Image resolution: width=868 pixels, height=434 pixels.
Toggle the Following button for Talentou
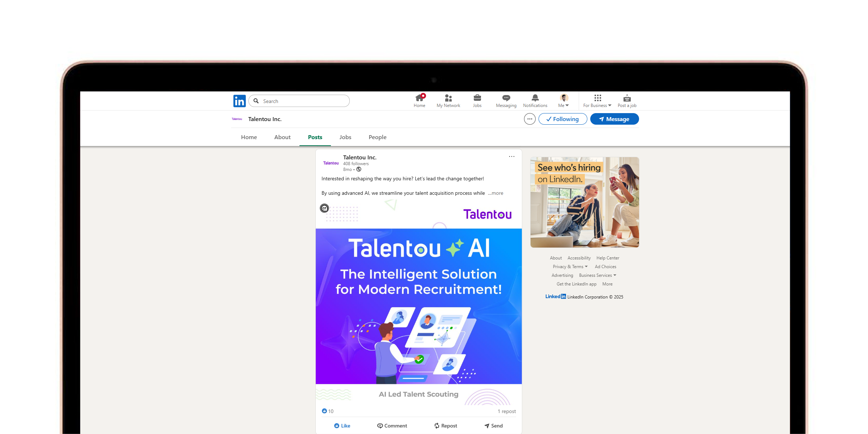pos(562,119)
